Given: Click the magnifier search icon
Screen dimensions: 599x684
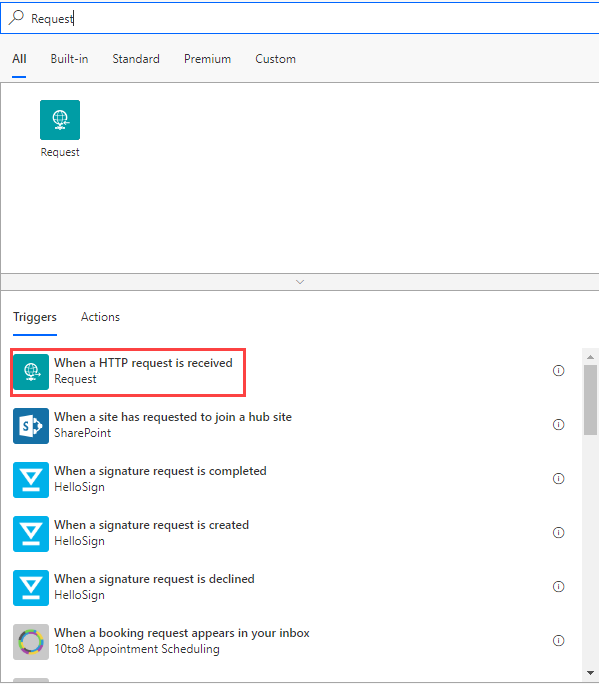Looking at the screenshot, I should point(16,18).
